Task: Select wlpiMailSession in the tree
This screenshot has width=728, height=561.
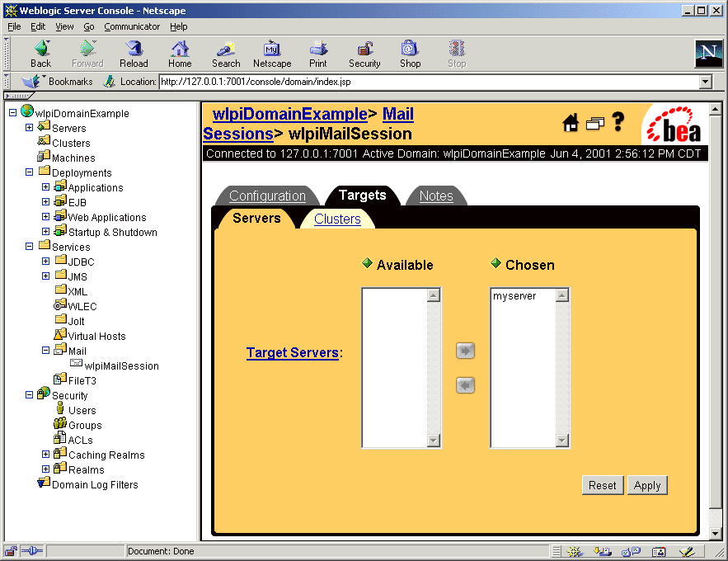Action: click(122, 366)
